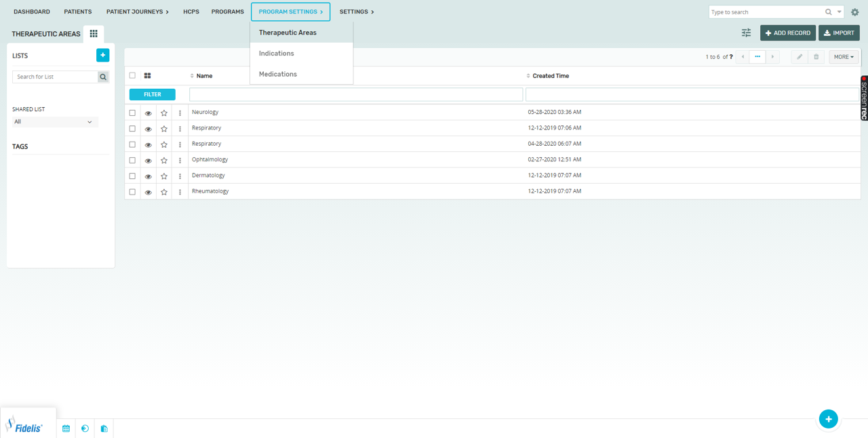The width and height of the screenshot is (868, 438).
Task: Open the Therapeutic Areas module grid icon
Action: (94, 34)
